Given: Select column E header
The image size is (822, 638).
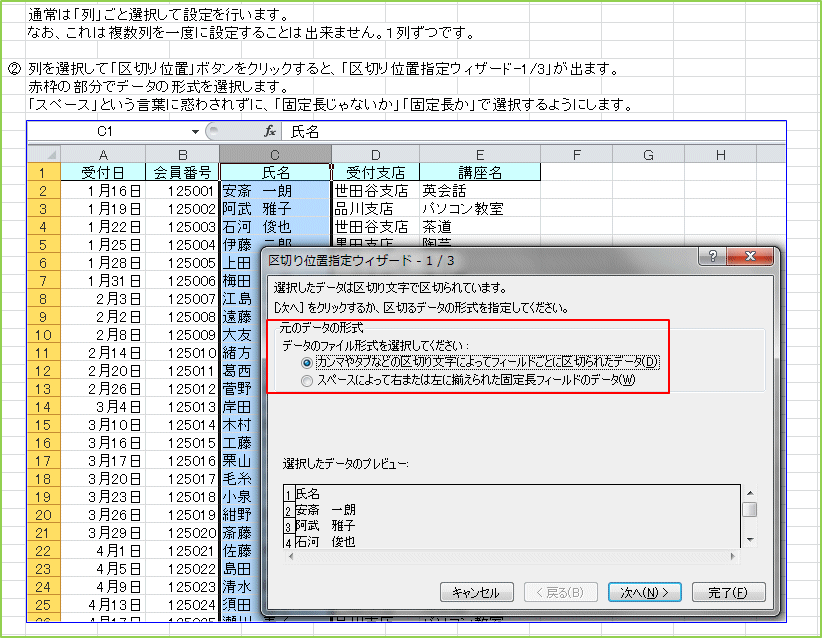Looking at the screenshot, I should click(x=480, y=155).
